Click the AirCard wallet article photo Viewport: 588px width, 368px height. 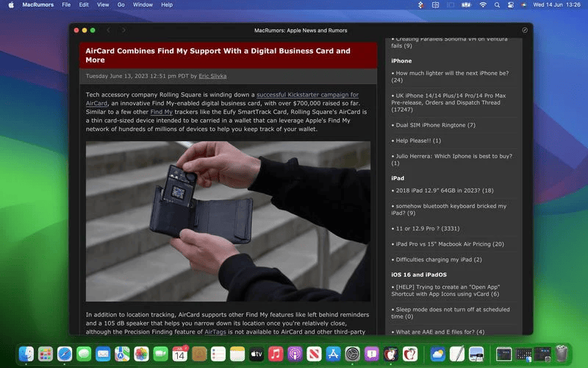tap(228, 221)
